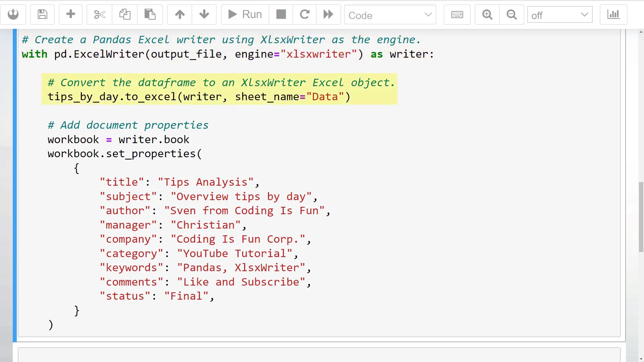
Task: Interrupt the kernel
Action: click(281, 14)
